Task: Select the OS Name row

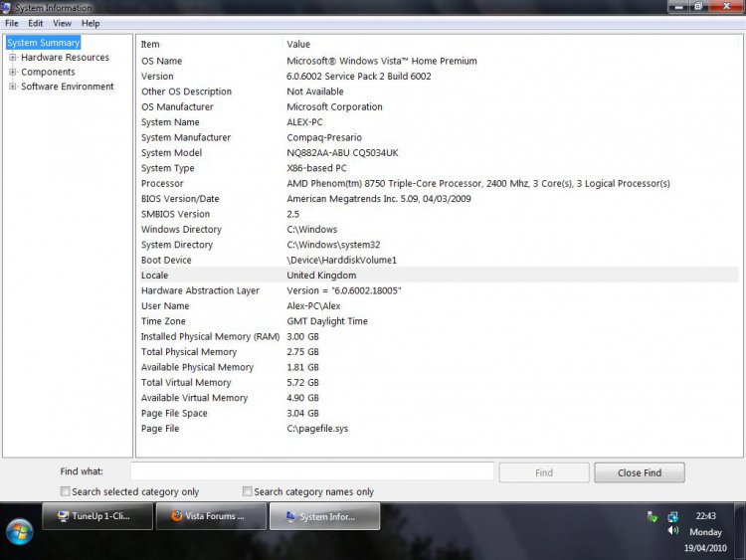Action: [439, 61]
